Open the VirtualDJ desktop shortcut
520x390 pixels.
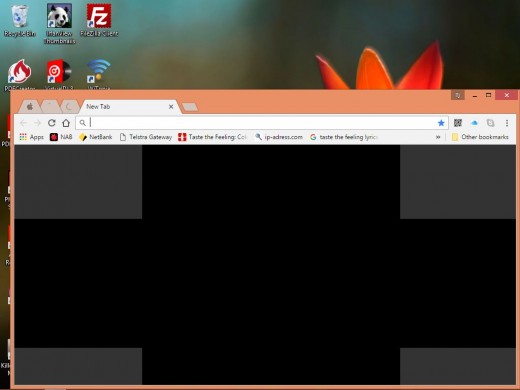[59, 74]
